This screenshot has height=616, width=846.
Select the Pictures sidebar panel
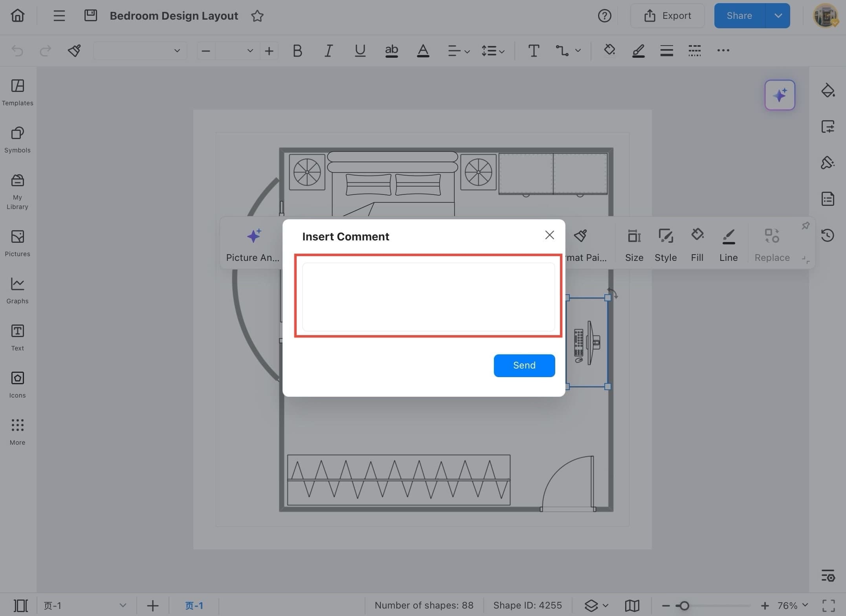click(x=17, y=242)
